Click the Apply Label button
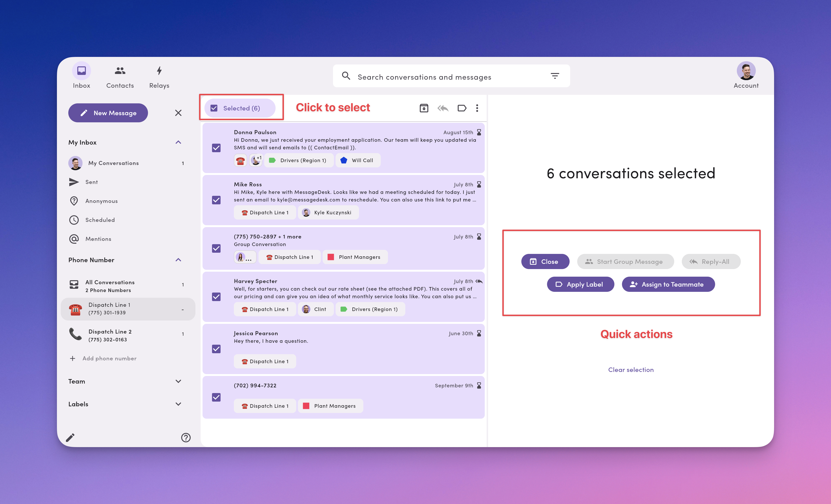The height and width of the screenshot is (504, 831). click(580, 284)
